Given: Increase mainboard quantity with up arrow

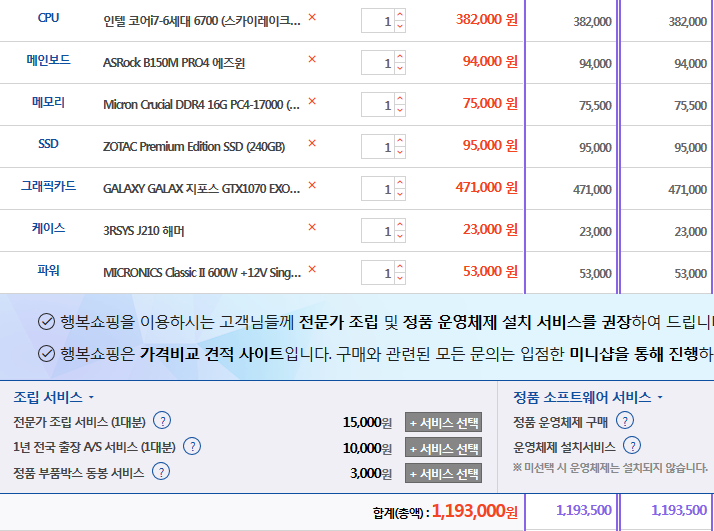Looking at the screenshot, I should pyautogui.click(x=400, y=56).
